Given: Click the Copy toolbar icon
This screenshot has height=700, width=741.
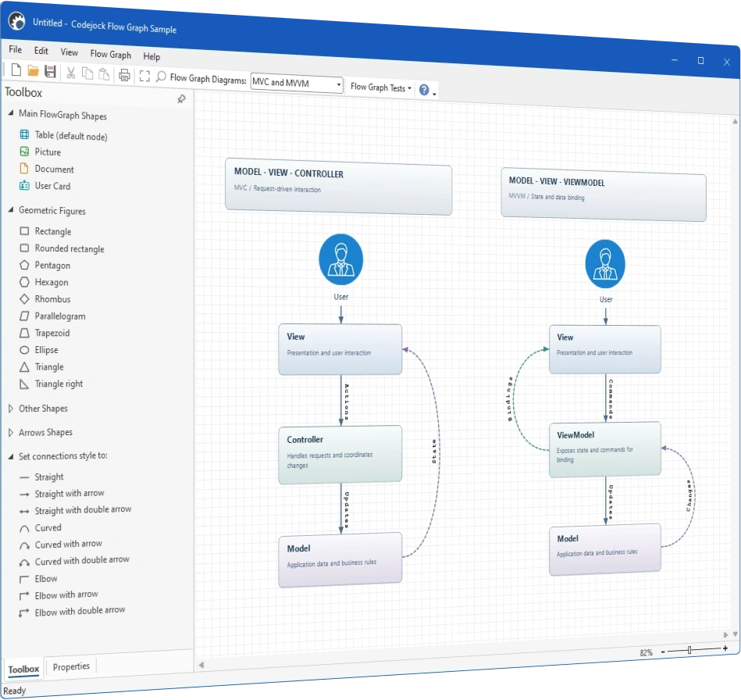Looking at the screenshot, I should click(x=87, y=73).
